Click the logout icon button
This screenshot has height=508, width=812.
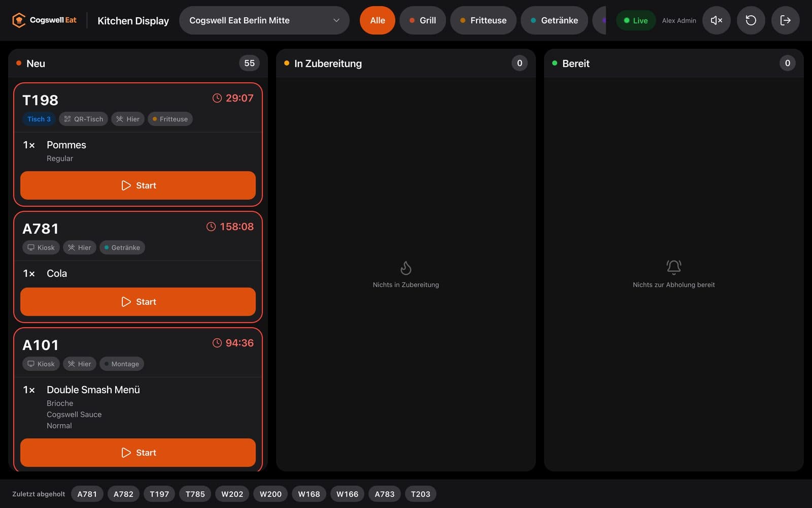[785, 20]
